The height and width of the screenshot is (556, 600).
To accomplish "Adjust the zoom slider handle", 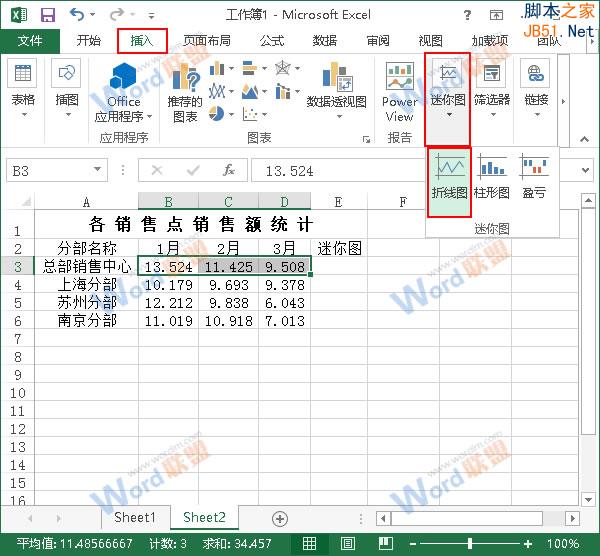I will 470,543.
